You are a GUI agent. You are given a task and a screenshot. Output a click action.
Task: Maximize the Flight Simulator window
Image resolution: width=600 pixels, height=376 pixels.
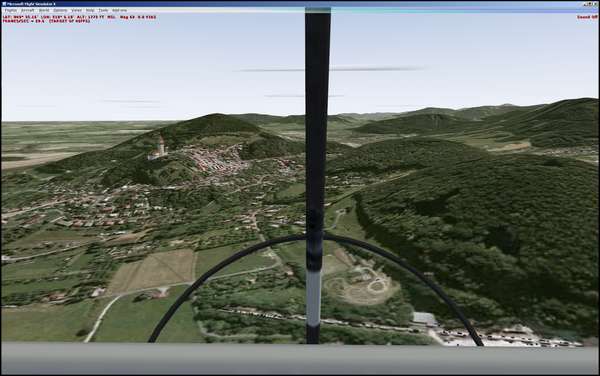(590, 4)
